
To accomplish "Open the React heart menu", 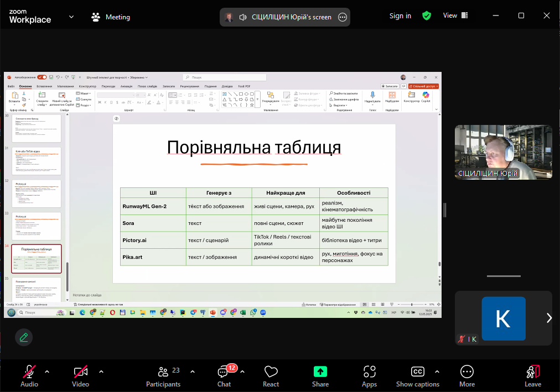I will coord(271,372).
